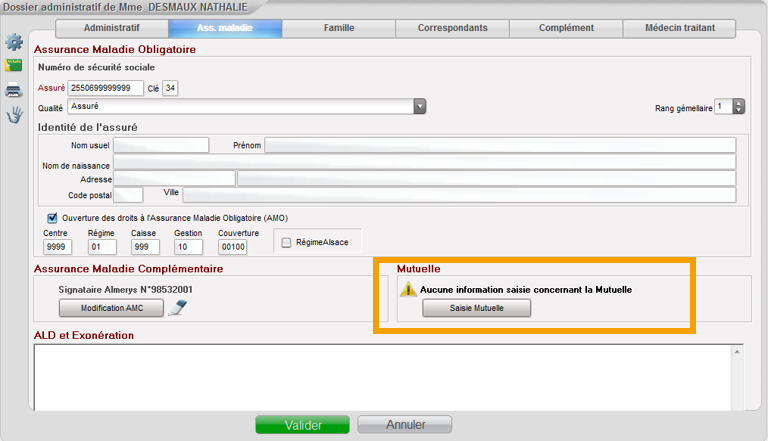Open the Qualité dropdown list
This screenshot has height=441, width=768.
pos(420,106)
